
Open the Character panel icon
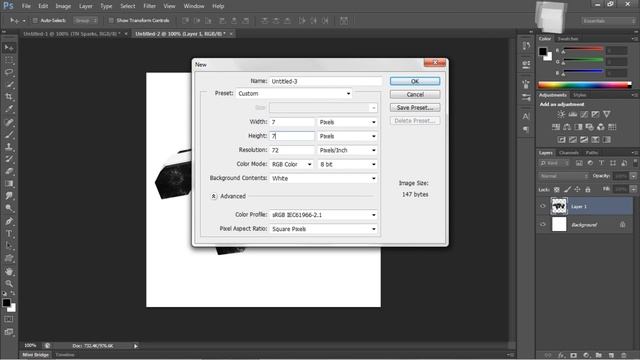coord(526,116)
